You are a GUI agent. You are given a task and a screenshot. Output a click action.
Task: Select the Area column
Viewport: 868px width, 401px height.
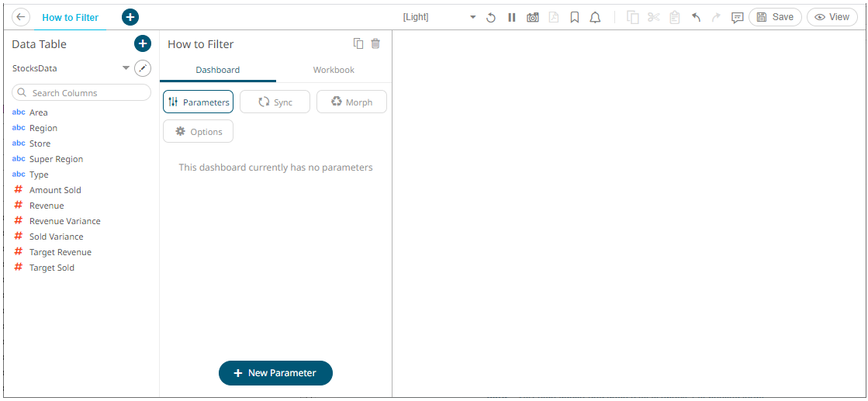point(39,112)
